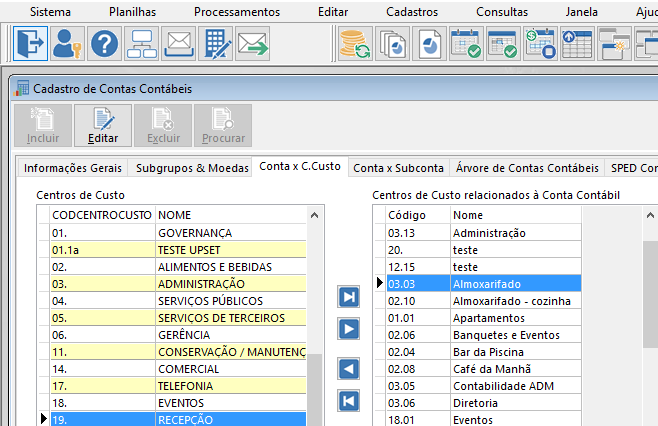
Task: Select TELEFONIA row
Action: (x=178, y=386)
